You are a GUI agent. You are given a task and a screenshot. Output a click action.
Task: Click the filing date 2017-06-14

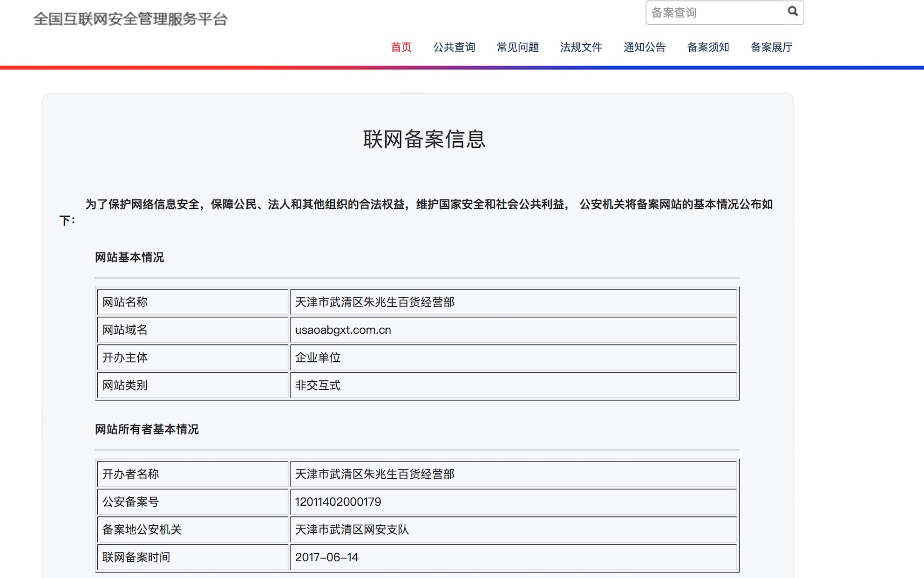327,557
